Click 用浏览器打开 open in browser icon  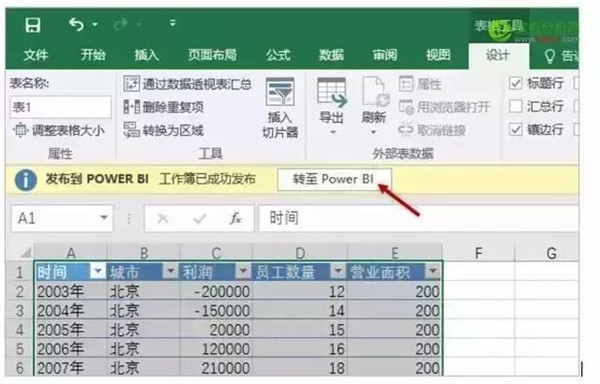coord(406,107)
